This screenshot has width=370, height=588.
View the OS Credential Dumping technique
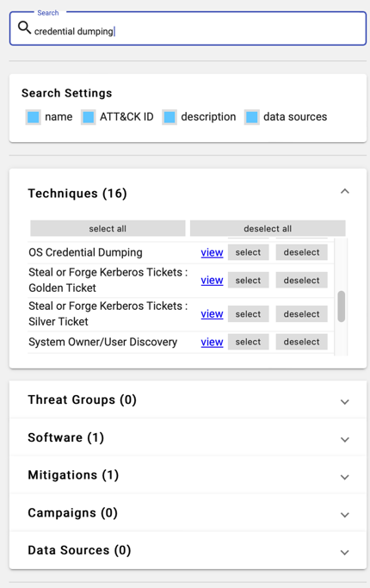coord(212,252)
